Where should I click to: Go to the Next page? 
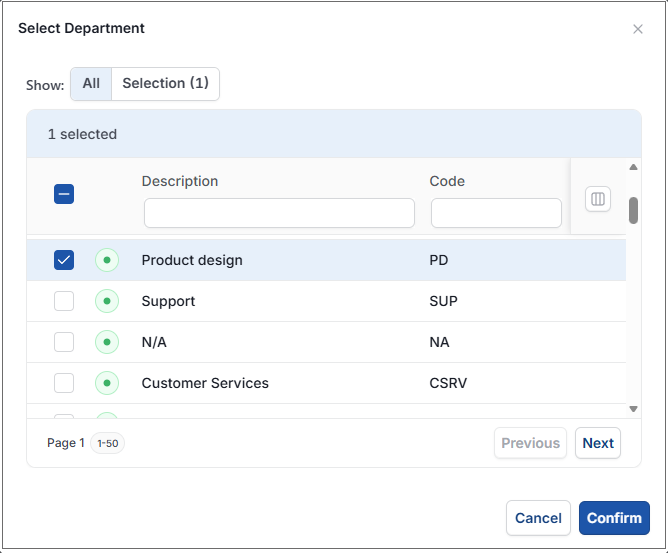coord(598,443)
